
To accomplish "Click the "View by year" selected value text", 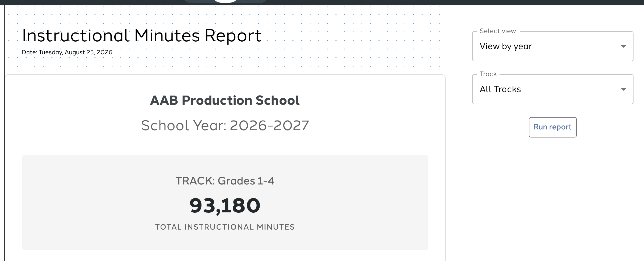I will click(x=506, y=46).
